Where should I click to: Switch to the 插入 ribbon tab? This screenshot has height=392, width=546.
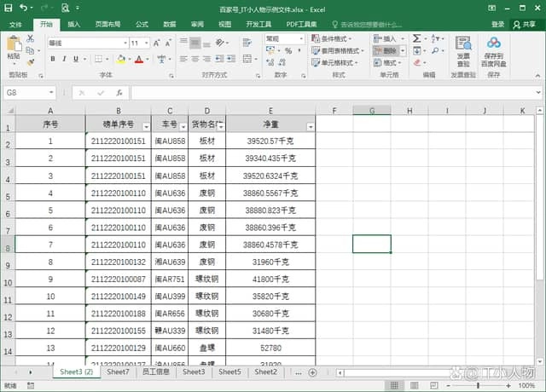74,25
